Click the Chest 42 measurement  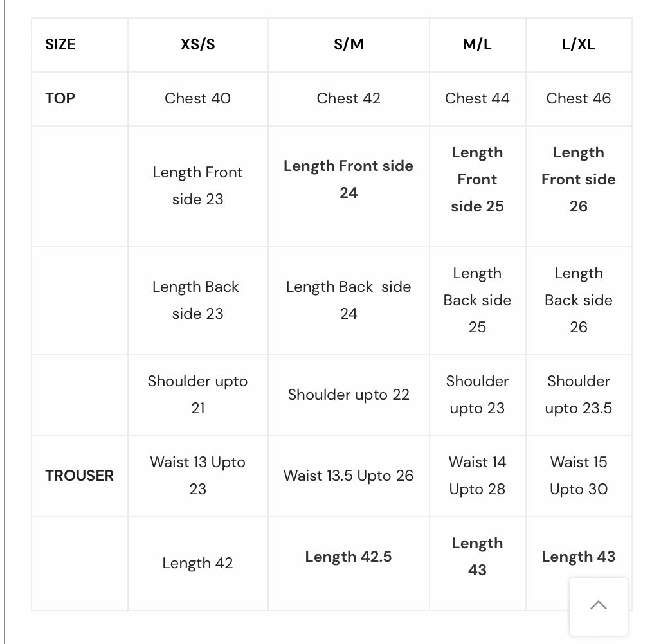349,98
